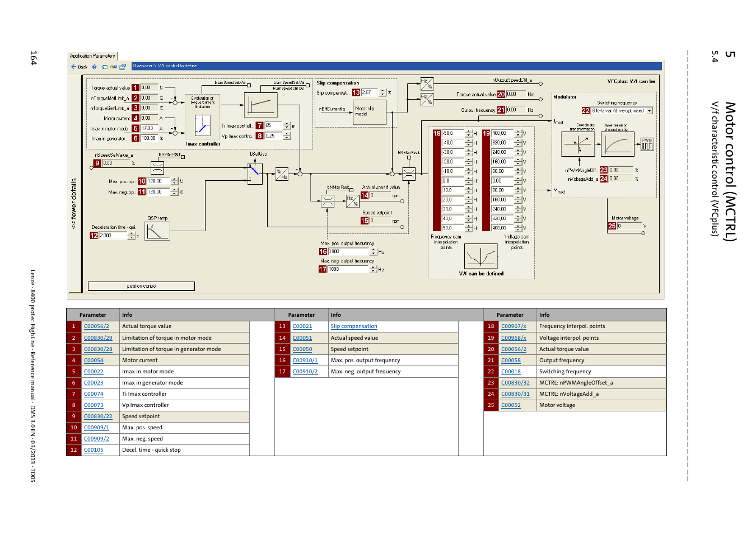Open the V/f can be defined curve graph
This screenshot has height=534, width=756.
(481, 256)
